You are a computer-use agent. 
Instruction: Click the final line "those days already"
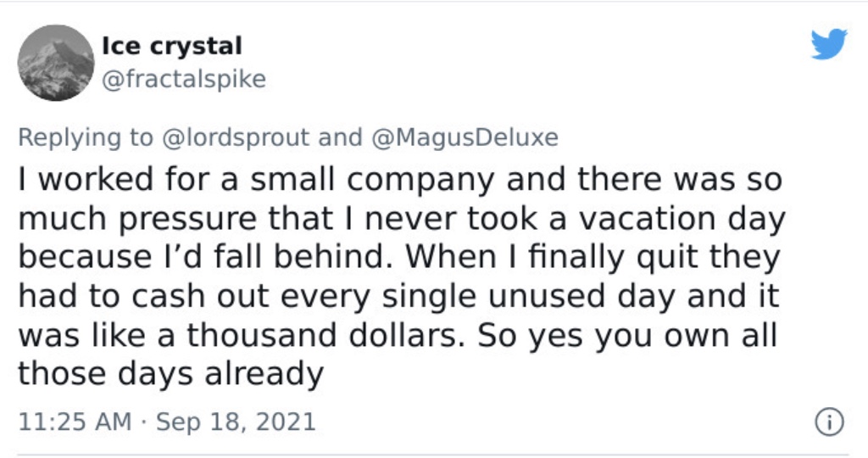click(x=171, y=374)
